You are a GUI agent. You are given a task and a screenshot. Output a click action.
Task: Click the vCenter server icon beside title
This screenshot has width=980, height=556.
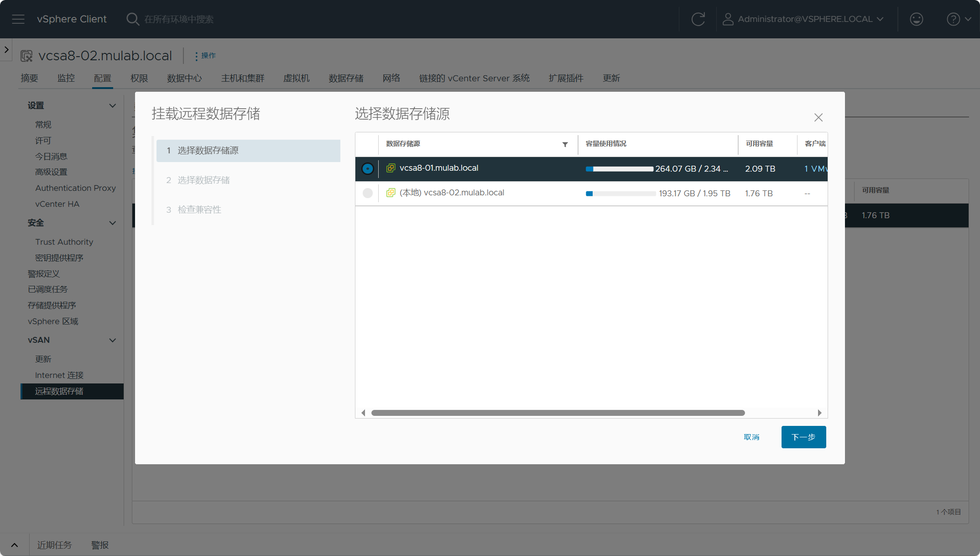coord(26,56)
